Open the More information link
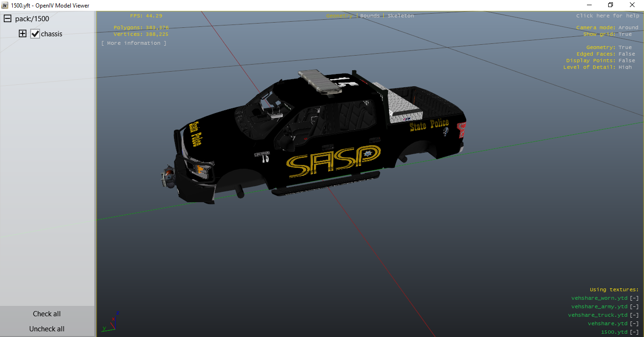 tap(134, 43)
